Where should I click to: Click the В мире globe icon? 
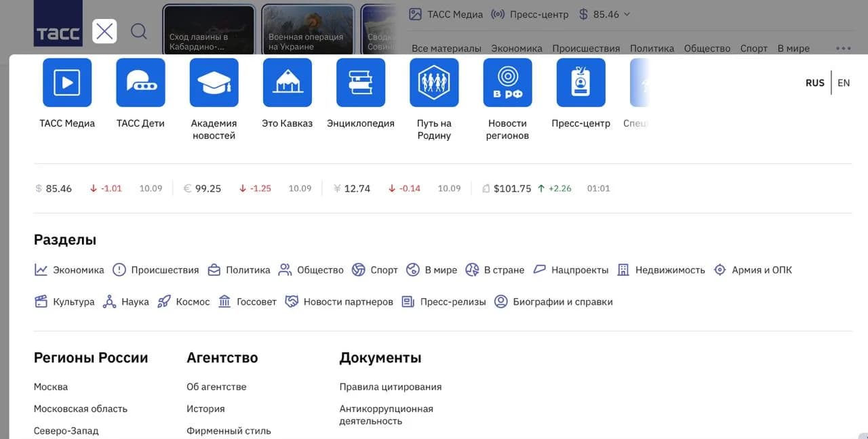tap(413, 270)
